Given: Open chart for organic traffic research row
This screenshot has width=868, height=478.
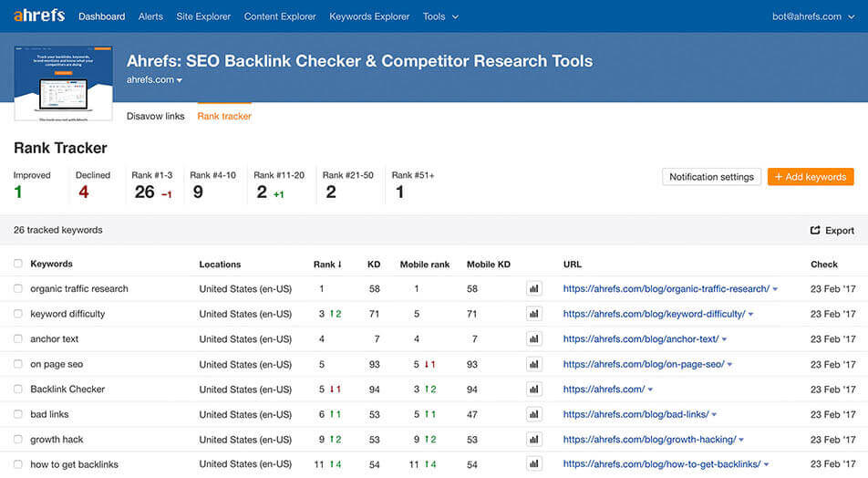Looking at the screenshot, I should coord(533,288).
